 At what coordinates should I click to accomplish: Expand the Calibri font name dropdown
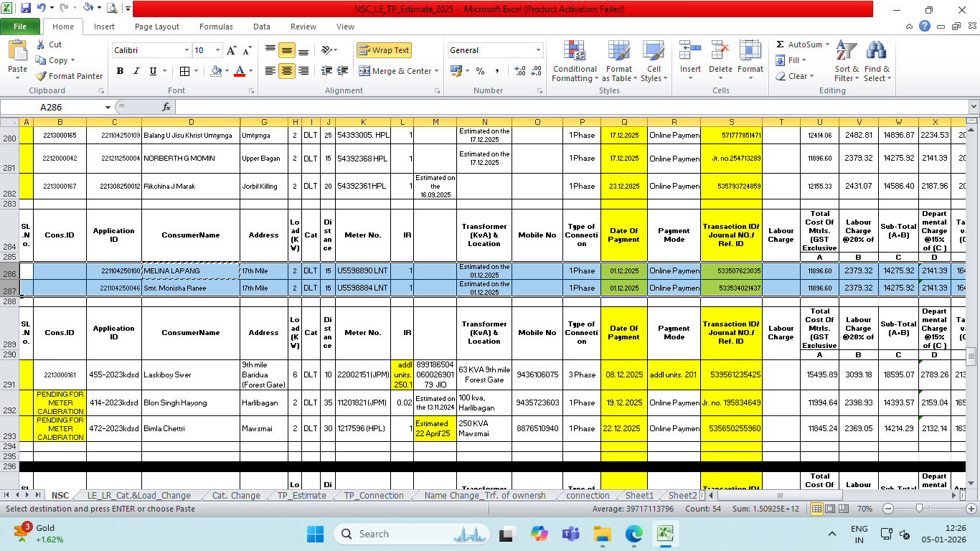tap(187, 50)
